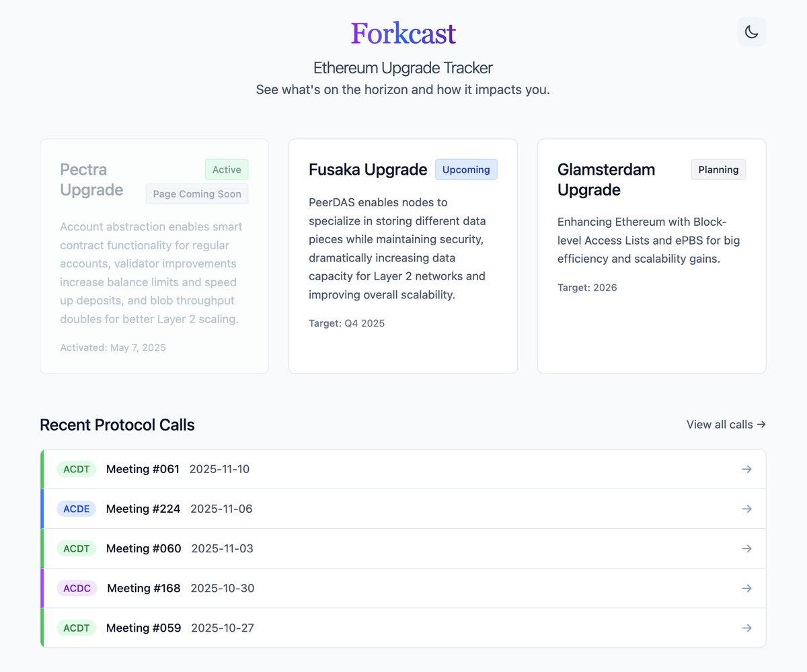Open the View all calls link

click(x=726, y=424)
